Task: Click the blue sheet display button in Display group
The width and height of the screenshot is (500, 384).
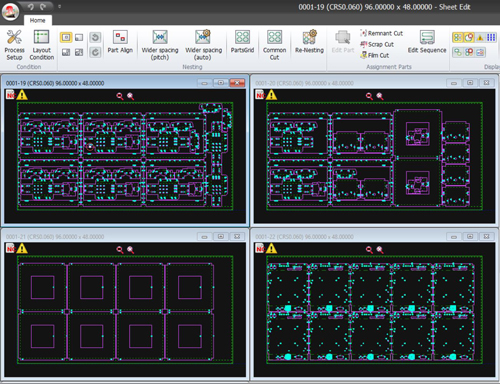Action: (x=480, y=52)
